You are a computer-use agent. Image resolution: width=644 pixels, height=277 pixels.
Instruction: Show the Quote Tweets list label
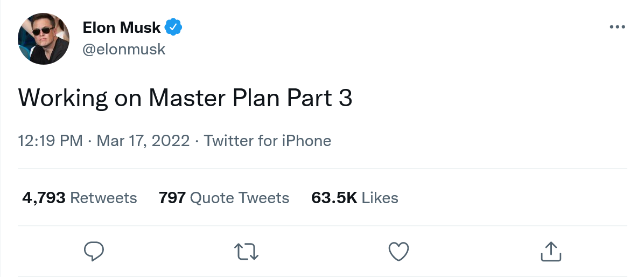click(x=240, y=198)
